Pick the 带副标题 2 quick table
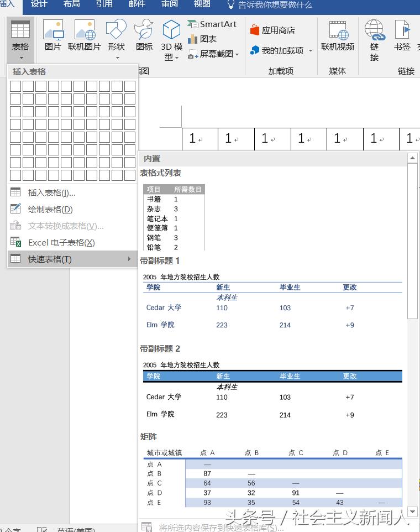This screenshot has height=532, width=420. [272, 390]
